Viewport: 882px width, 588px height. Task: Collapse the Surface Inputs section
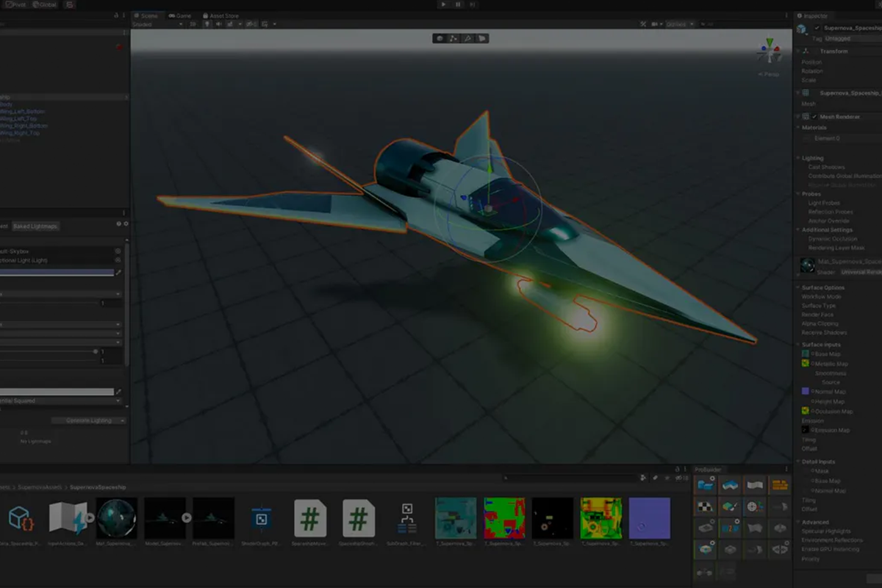click(x=799, y=345)
